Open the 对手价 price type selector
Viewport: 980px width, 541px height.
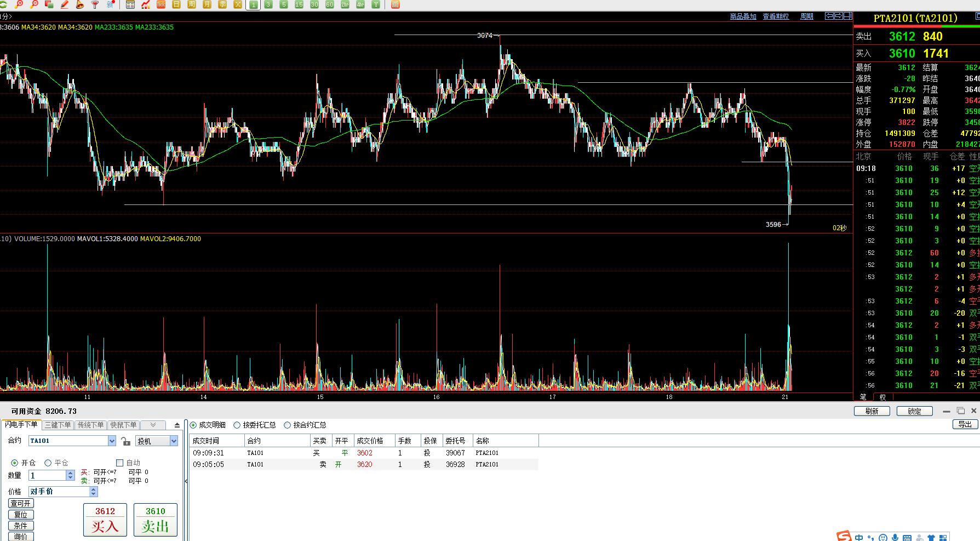(x=94, y=492)
